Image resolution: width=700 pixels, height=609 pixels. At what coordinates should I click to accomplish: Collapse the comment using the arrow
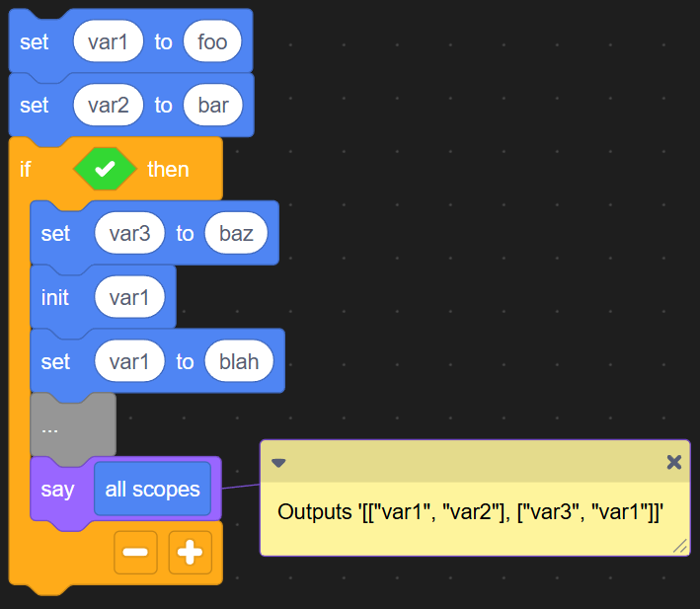pos(278,462)
